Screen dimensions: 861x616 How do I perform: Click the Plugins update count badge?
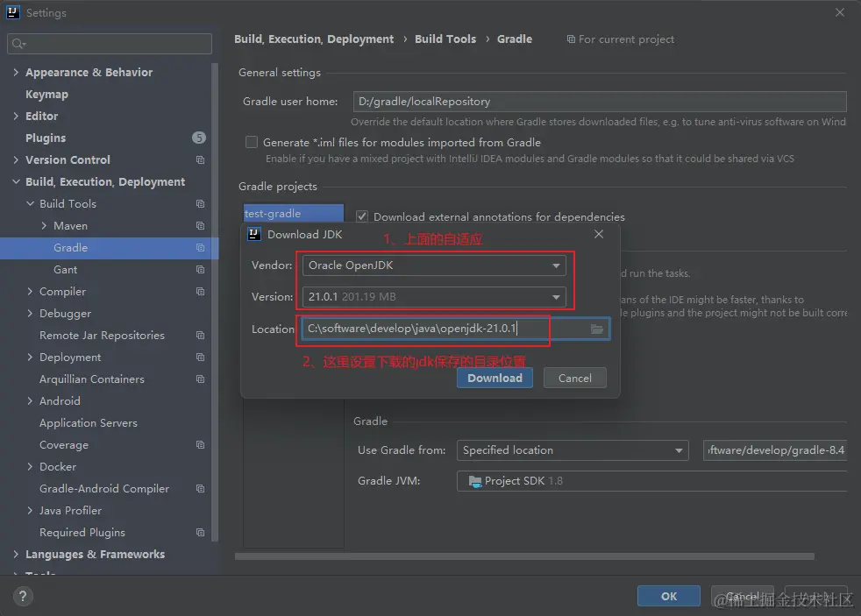coord(199,138)
